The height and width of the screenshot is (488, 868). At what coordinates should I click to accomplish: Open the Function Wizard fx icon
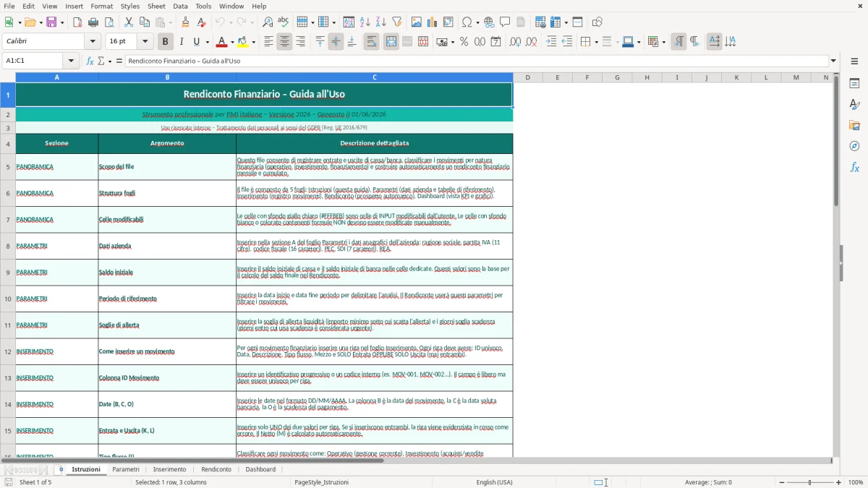click(90, 61)
